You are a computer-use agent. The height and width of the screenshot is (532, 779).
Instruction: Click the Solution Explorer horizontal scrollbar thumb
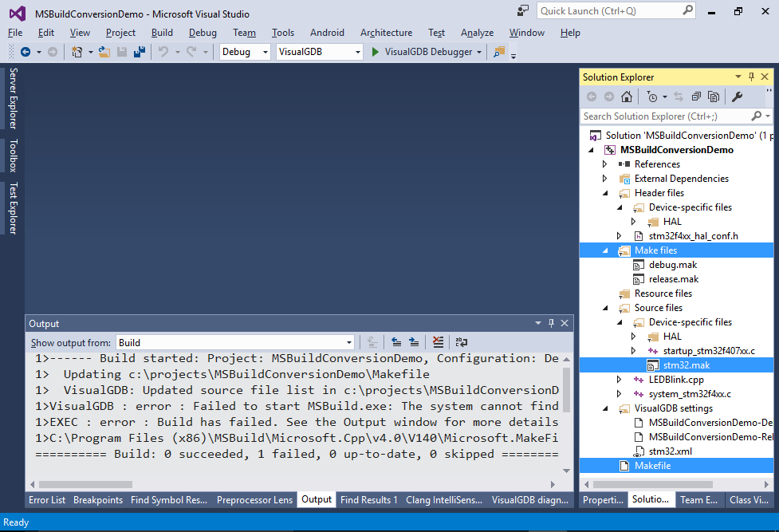(x=653, y=484)
